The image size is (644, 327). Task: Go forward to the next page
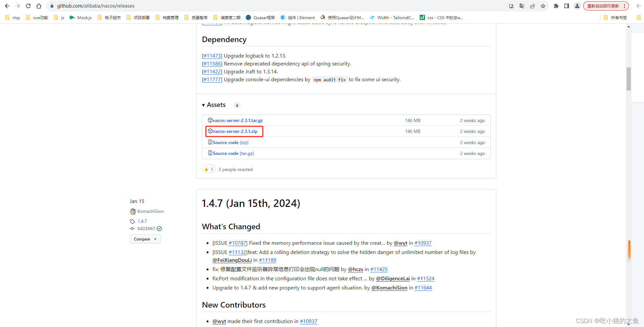click(x=18, y=6)
